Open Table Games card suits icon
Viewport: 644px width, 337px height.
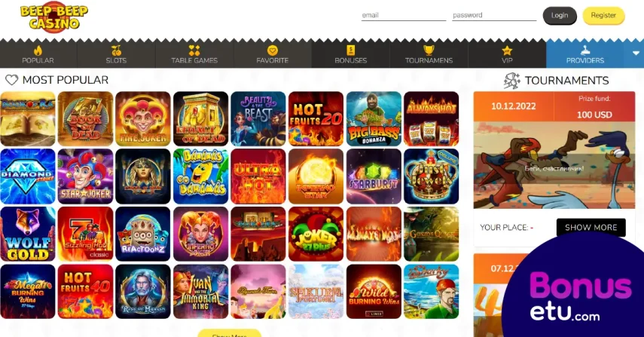[194, 51]
